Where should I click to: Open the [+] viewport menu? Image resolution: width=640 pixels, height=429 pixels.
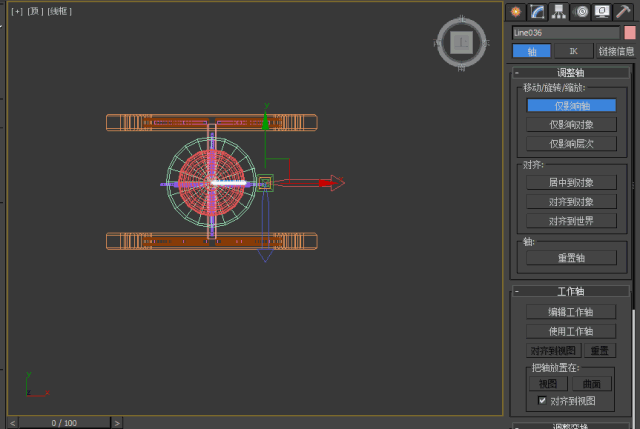tap(17, 11)
